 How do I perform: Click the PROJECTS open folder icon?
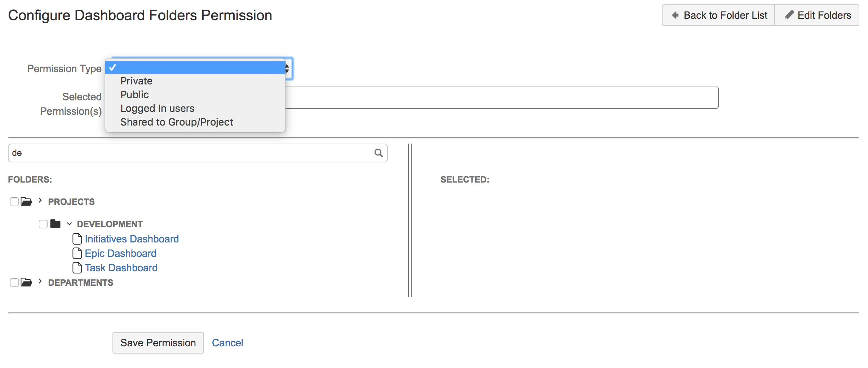tap(26, 201)
